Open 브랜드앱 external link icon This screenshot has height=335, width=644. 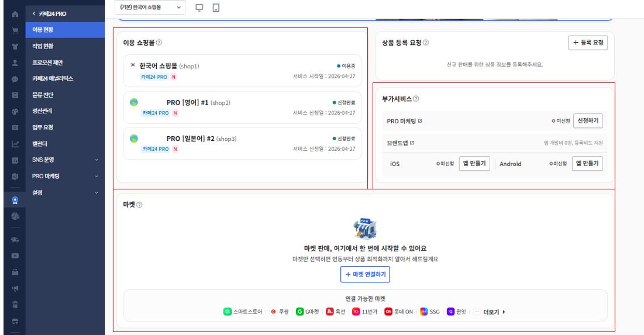tap(412, 143)
